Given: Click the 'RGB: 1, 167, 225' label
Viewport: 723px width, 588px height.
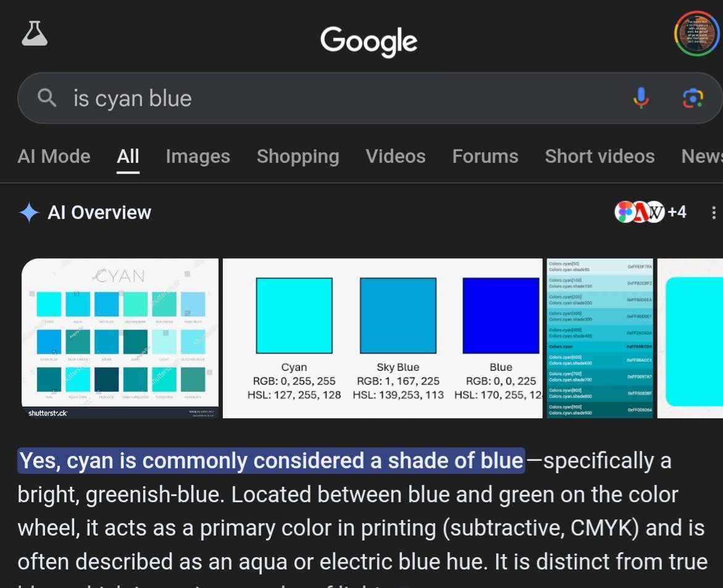Looking at the screenshot, I should (398, 381).
